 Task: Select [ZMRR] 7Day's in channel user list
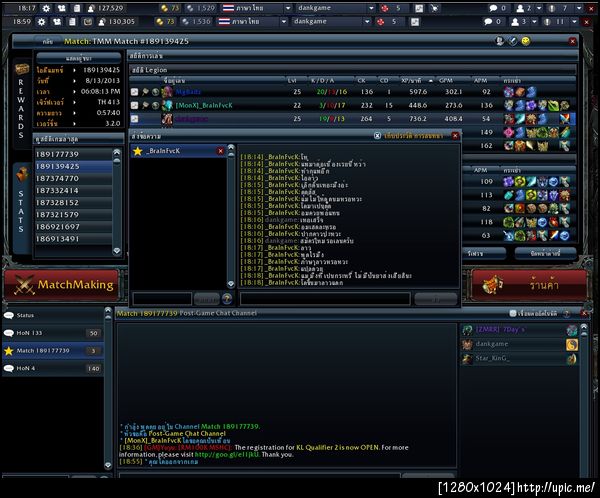[x=520, y=330]
